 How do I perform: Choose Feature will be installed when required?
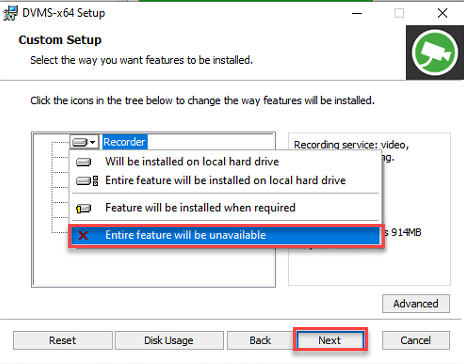[x=200, y=208]
